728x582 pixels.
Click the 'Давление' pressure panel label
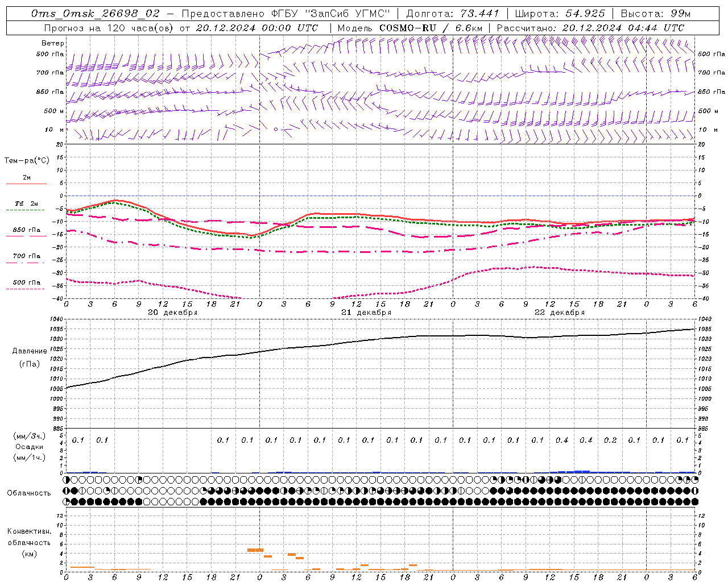[30, 351]
